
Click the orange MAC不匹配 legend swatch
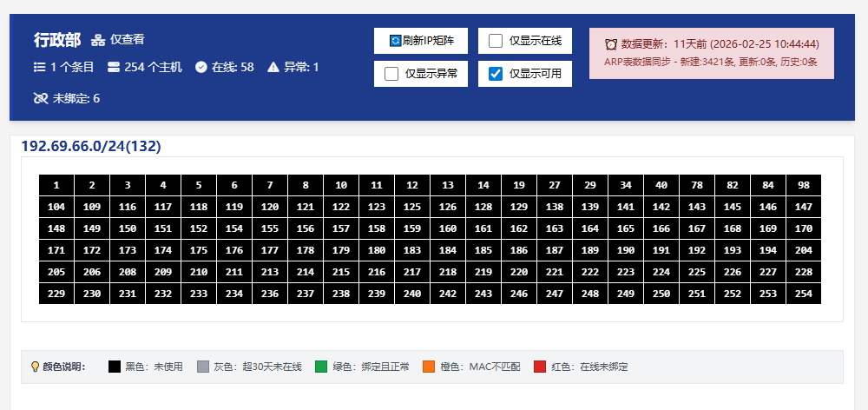pos(429,367)
